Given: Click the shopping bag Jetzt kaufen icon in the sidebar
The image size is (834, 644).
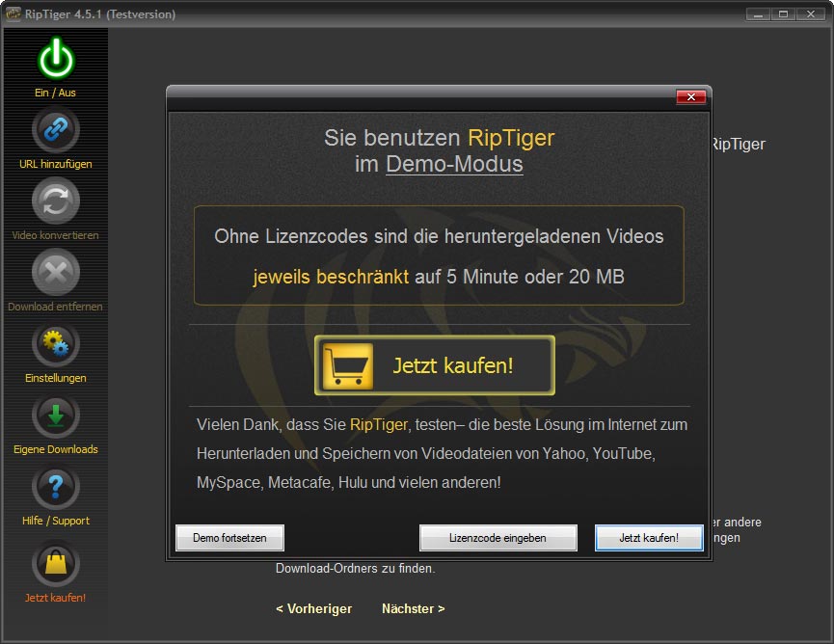Looking at the screenshot, I should [x=55, y=563].
